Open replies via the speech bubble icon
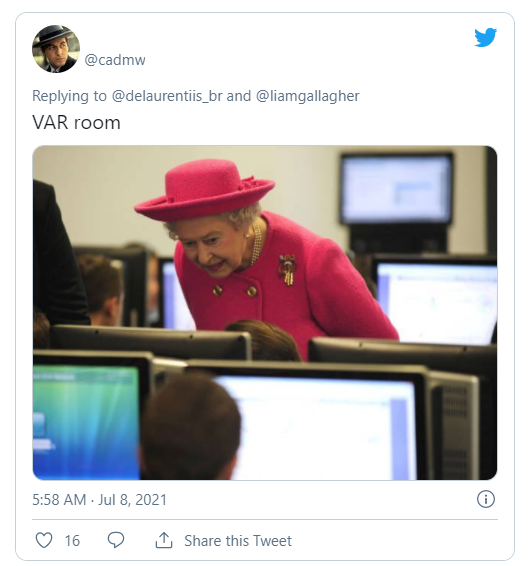Screen dimensions: 532x566 click(x=116, y=540)
